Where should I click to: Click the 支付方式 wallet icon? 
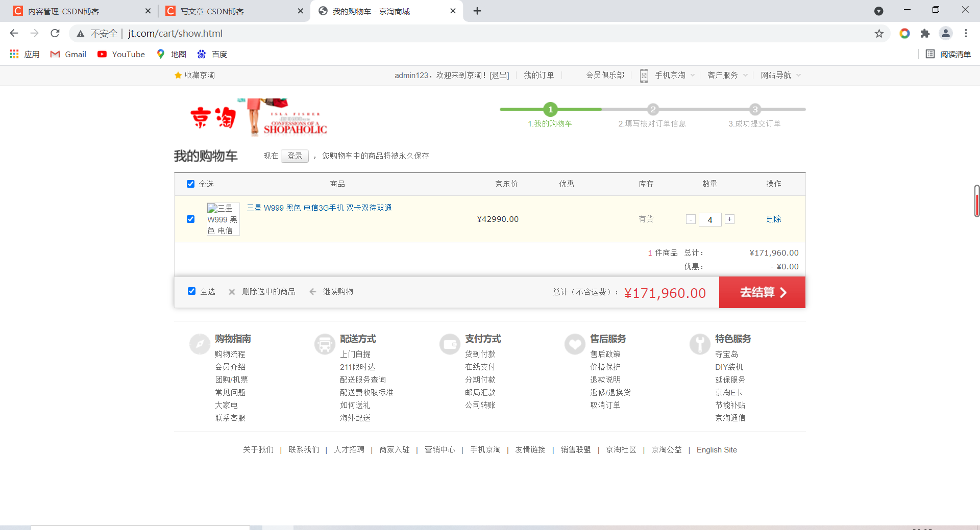450,344
